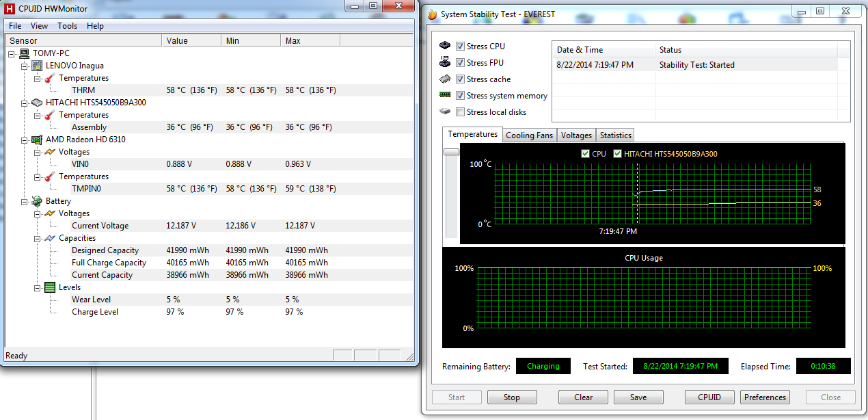
Task: Click the green Levels icon
Action: coord(50,287)
